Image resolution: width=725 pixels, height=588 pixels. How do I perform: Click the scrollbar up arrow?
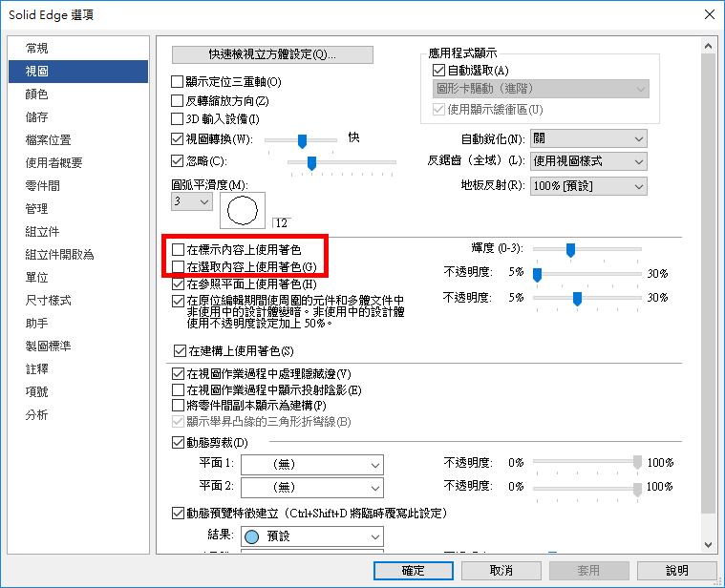[708, 46]
